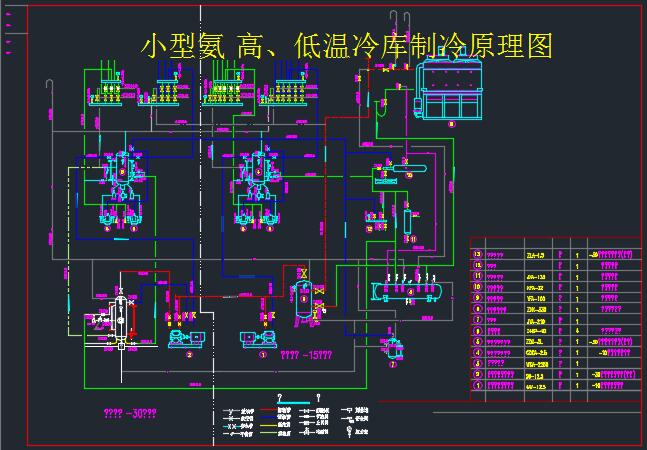Click circled number 4 in the equipment table
This screenshot has height=450, width=647.
pyautogui.click(x=478, y=352)
